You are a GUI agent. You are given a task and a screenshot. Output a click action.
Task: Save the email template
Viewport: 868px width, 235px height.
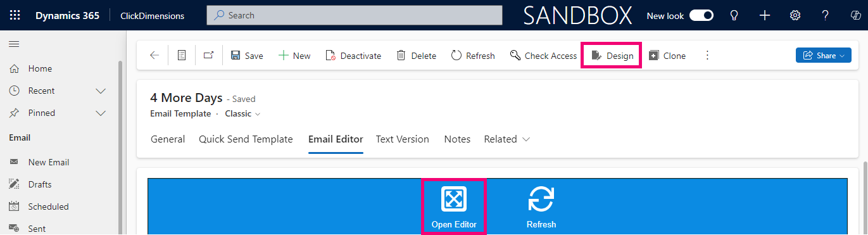coord(247,56)
